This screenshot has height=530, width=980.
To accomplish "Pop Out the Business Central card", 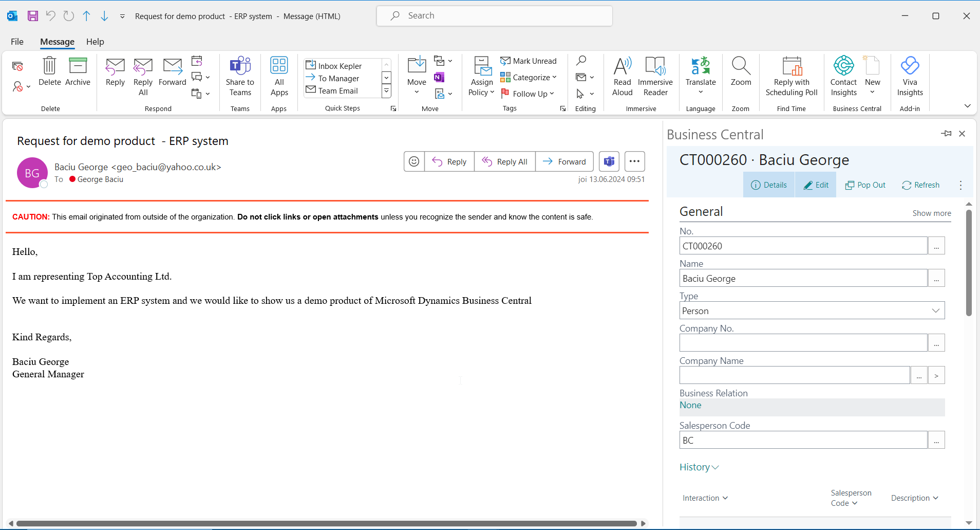I will tap(865, 185).
